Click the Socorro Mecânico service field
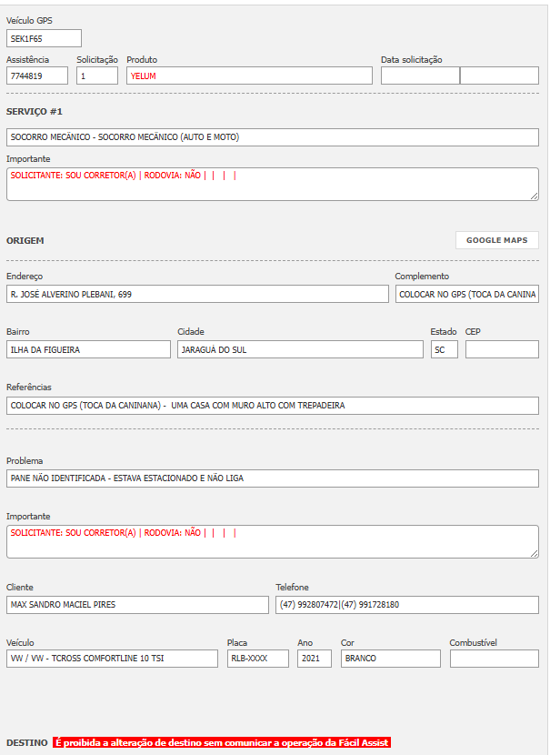Screen dimensions: 560x755 tap(273, 137)
